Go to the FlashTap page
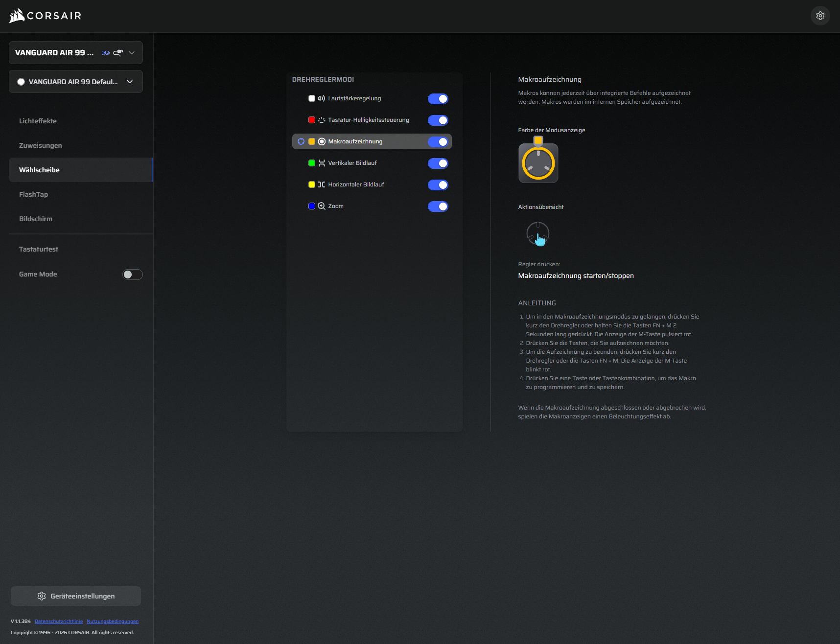 [x=33, y=194]
